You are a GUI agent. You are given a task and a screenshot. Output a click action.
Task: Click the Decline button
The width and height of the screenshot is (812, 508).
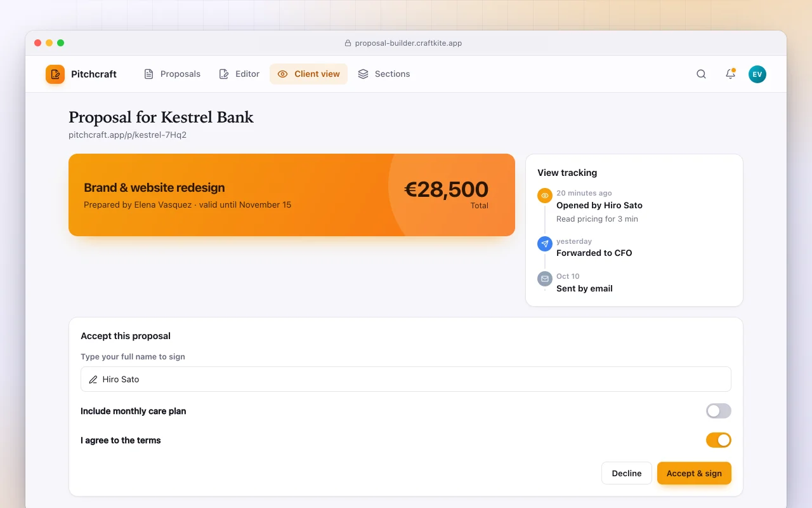pos(627,473)
